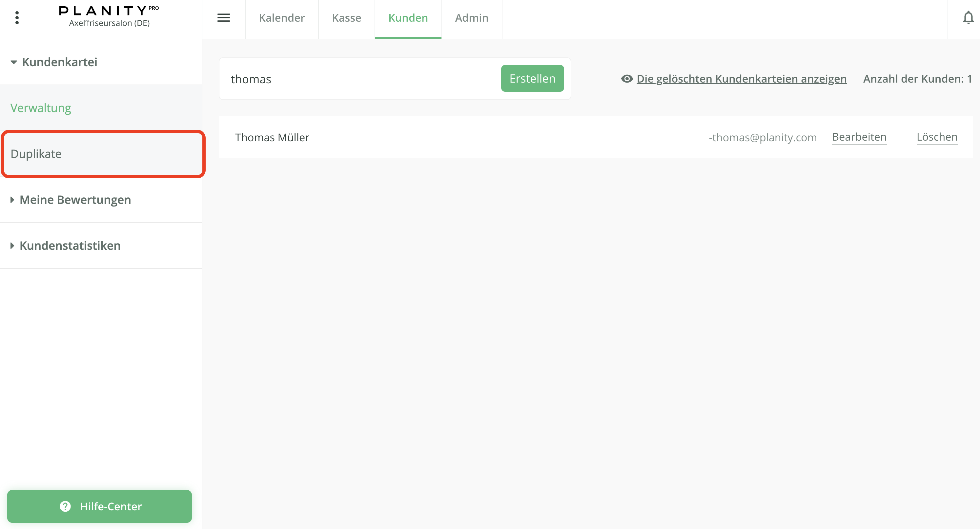Click the customer search field containing thomas
Viewport: 980px width, 529px height.
click(357, 79)
